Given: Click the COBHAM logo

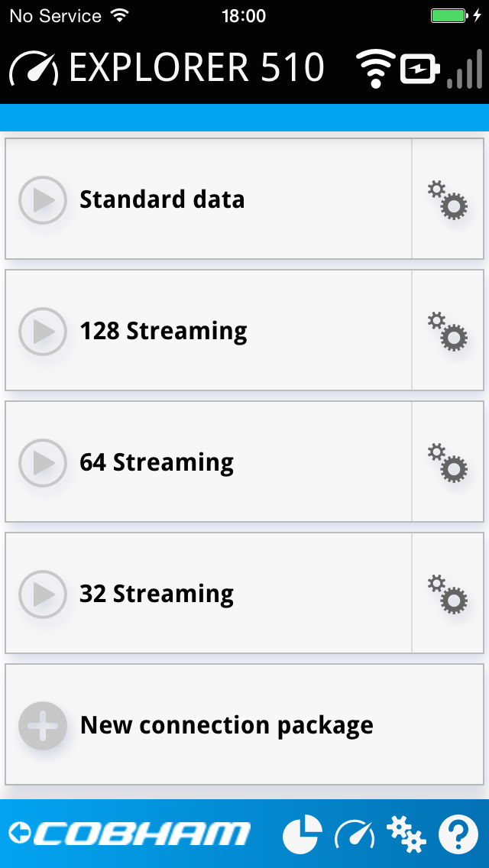Looking at the screenshot, I should 130,833.
